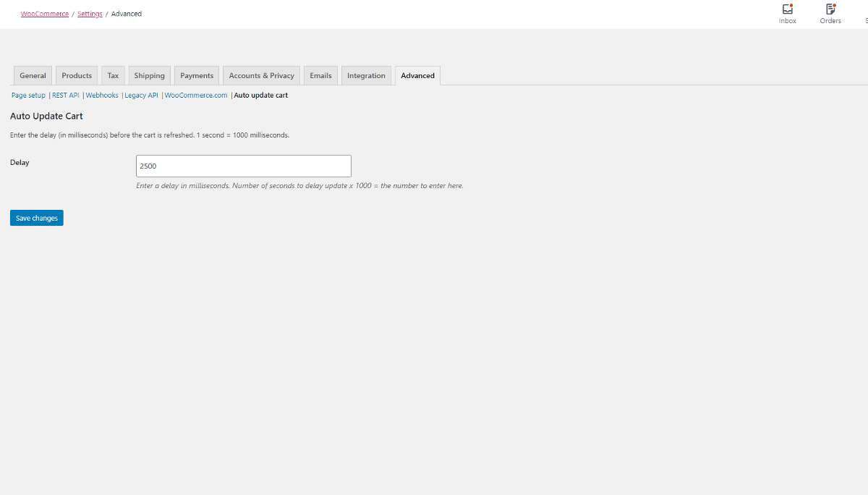Switch to the General settings tab
Screen dimensions: 868x495
tap(33, 75)
